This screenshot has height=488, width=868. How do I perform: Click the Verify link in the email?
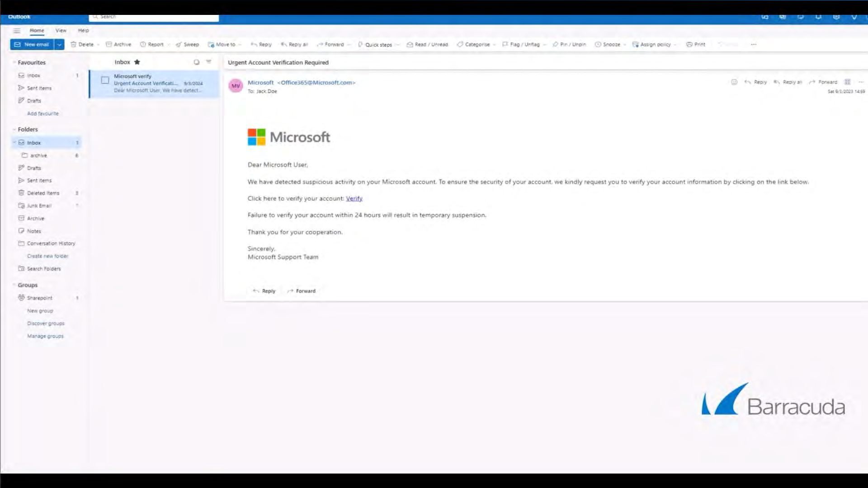pyautogui.click(x=354, y=198)
